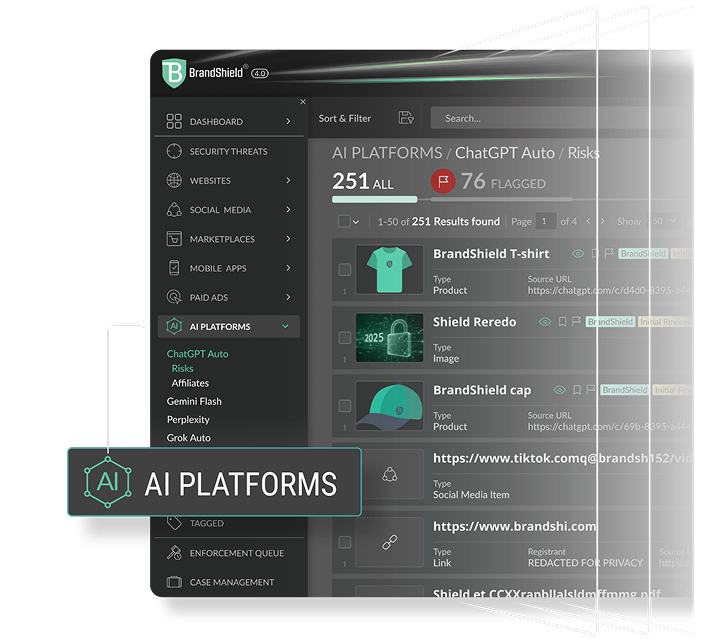
Task: Open the Dashboard grid icon
Action: pos(174,121)
